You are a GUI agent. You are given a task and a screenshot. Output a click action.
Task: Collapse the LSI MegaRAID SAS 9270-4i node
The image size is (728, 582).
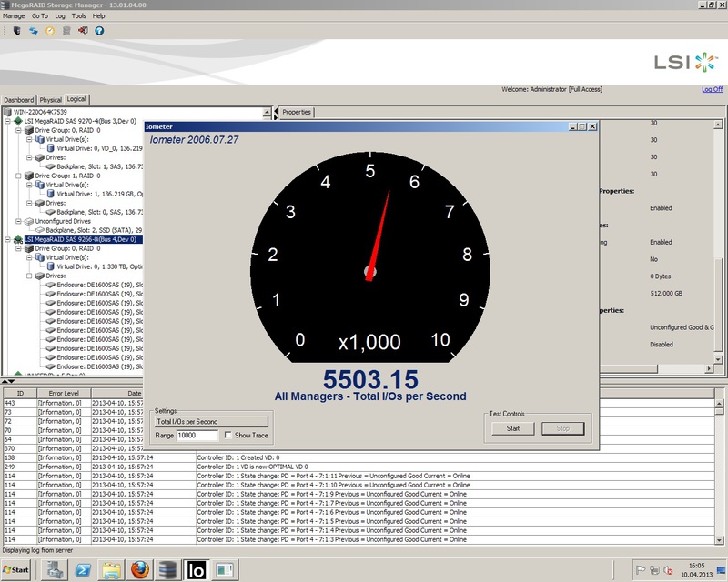pyautogui.click(x=7, y=121)
